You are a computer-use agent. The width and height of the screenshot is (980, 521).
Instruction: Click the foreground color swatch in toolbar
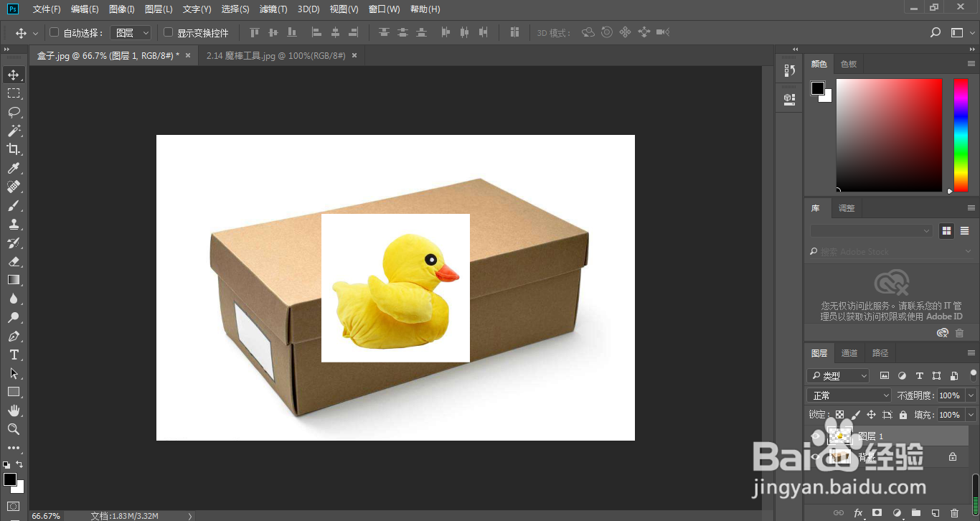pyautogui.click(x=10, y=479)
